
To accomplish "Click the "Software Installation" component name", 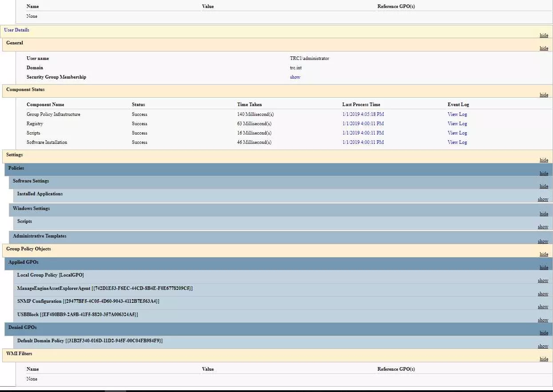I will coord(47,143).
